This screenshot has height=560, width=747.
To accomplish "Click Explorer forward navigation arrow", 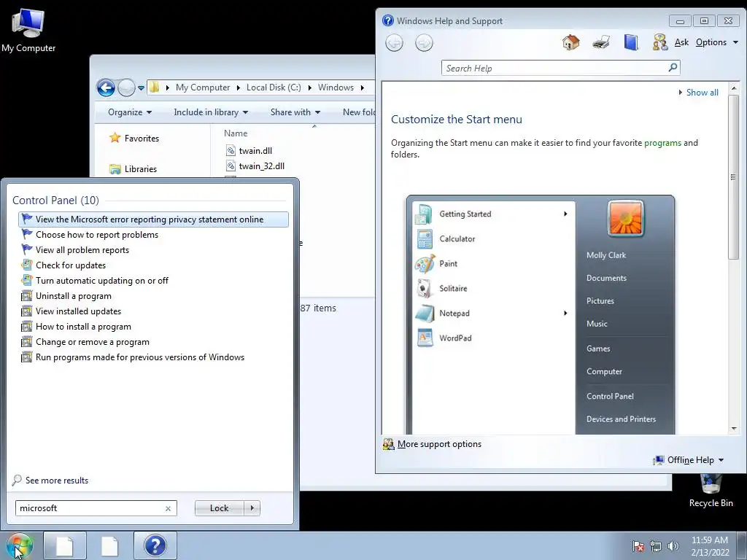I will [x=126, y=87].
